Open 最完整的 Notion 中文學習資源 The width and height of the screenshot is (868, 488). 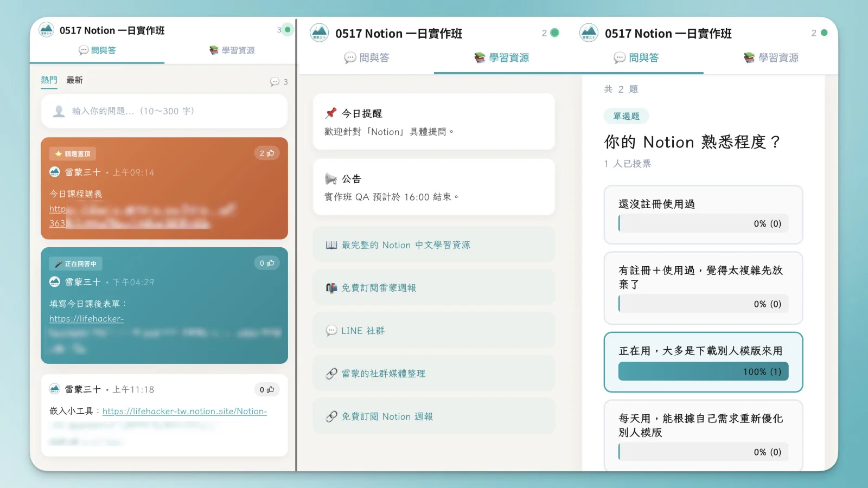[x=434, y=245]
